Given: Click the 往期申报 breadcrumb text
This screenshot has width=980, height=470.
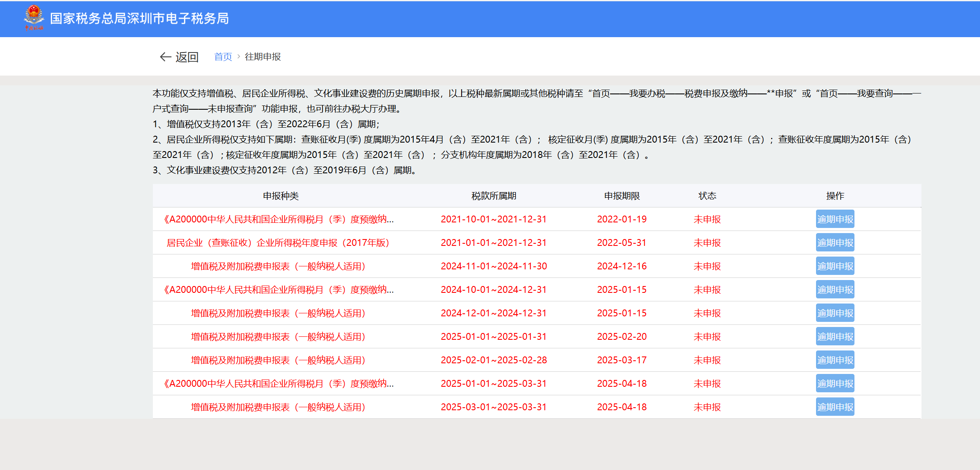Looking at the screenshot, I should pyautogui.click(x=263, y=57).
